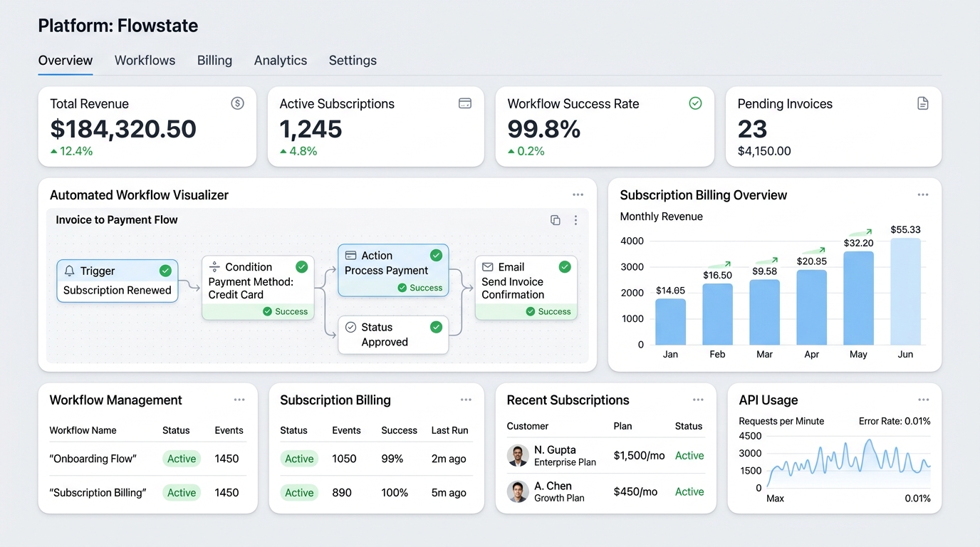
Task: Click the Status node's circle-check icon
Action: click(350, 327)
